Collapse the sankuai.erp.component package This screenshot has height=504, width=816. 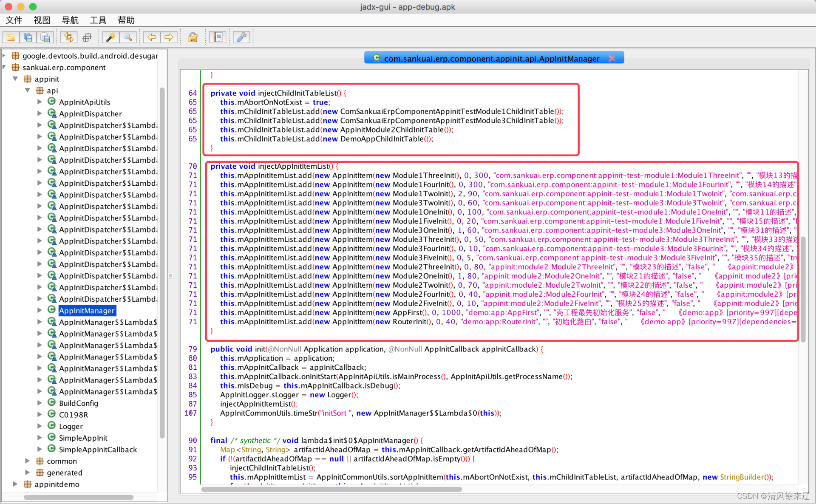pos(4,67)
